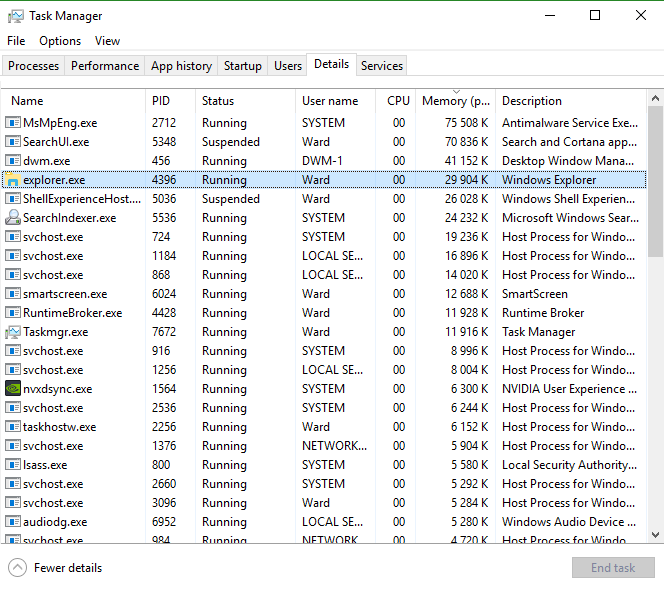This screenshot has width=664, height=592.
Task: Click the Suspended status of ShellExperienceHost
Action: point(231,199)
